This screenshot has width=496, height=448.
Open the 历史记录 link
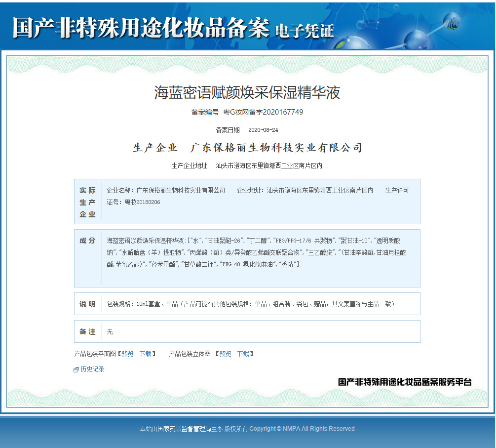[92, 369]
